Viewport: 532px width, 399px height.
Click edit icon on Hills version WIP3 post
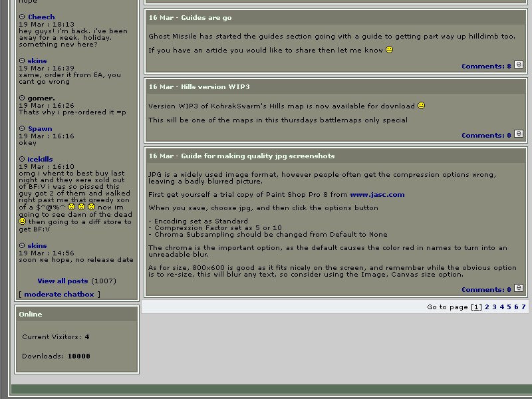[519, 134]
